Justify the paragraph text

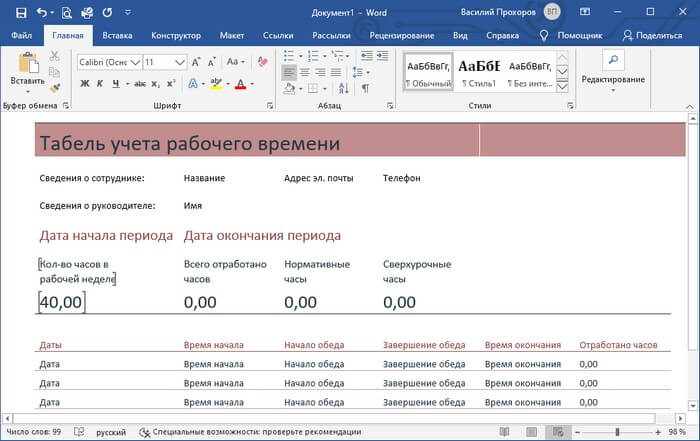point(336,72)
